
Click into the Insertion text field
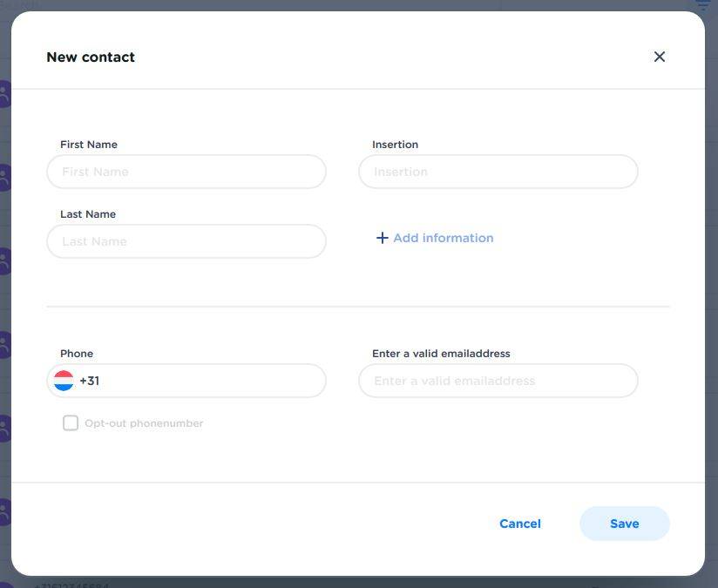tap(498, 172)
